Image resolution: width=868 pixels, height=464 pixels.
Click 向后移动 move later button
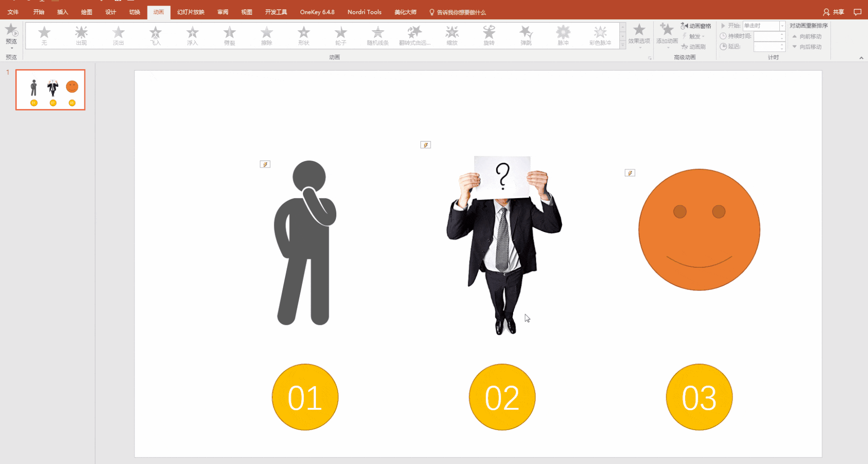coord(807,46)
